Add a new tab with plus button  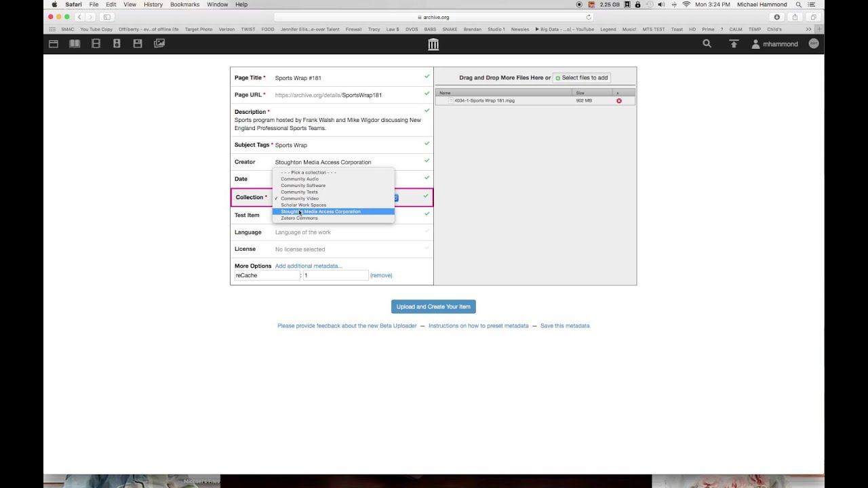tap(819, 29)
